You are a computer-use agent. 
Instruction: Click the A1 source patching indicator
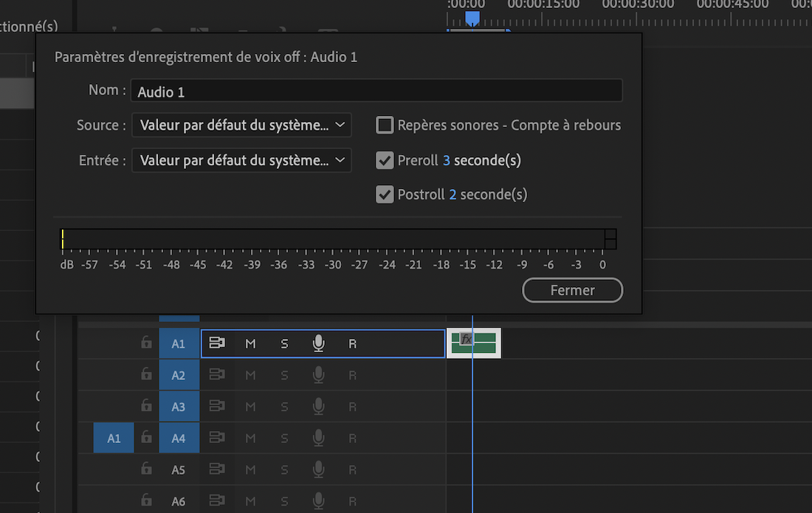pyautogui.click(x=114, y=438)
